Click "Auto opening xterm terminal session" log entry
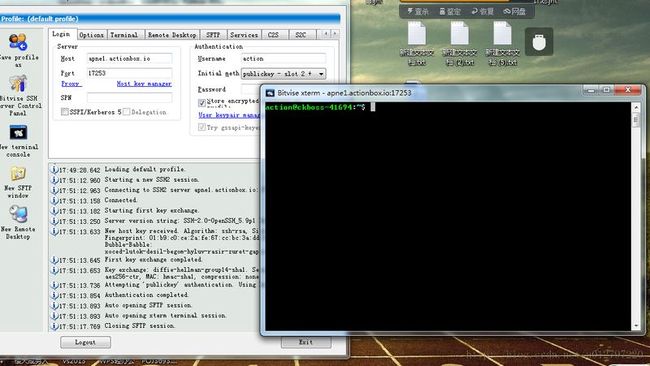This screenshot has height=366, width=650. (165, 316)
